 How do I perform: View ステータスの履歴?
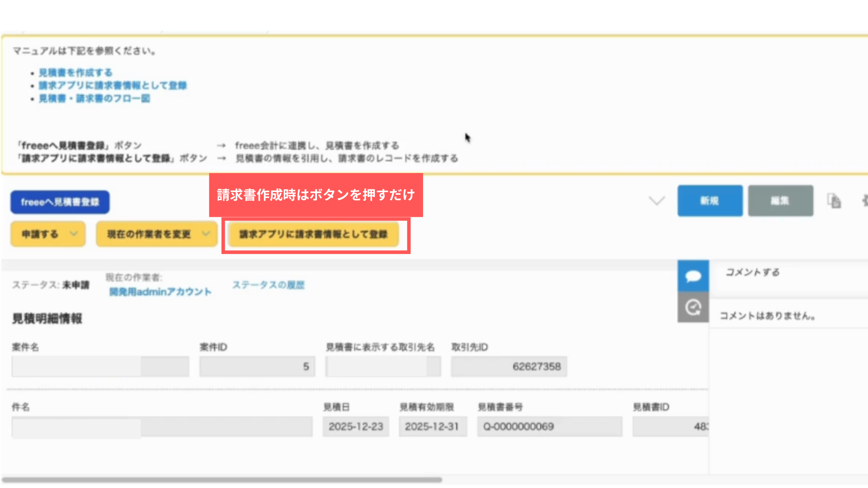coord(269,285)
